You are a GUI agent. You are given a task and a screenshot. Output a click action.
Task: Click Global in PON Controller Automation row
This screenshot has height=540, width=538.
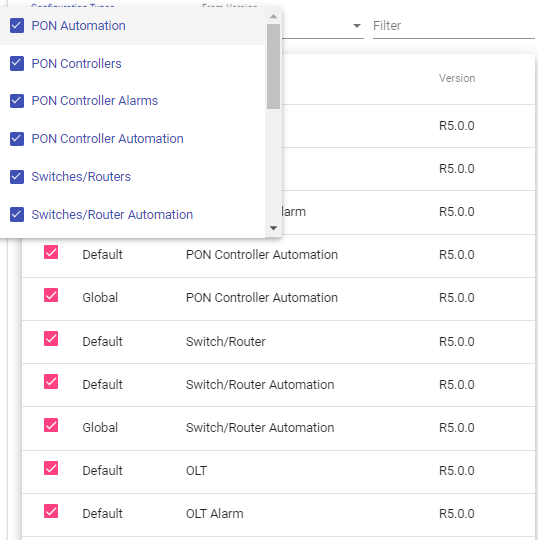100,298
